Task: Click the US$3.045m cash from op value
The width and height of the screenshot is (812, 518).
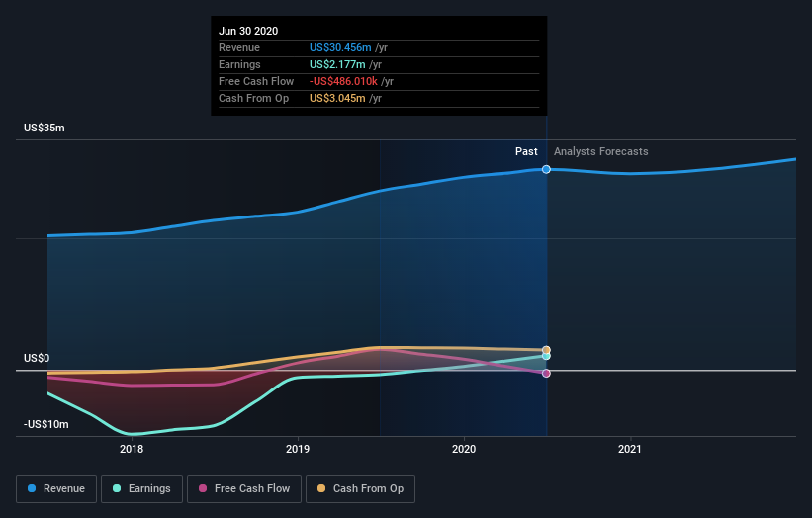Action: (337, 98)
